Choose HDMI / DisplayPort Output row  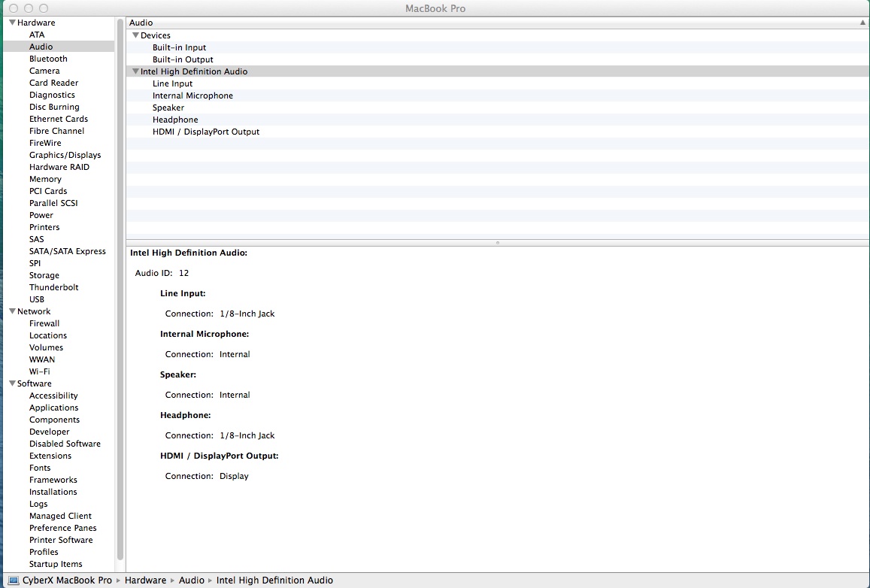pos(205,132)
